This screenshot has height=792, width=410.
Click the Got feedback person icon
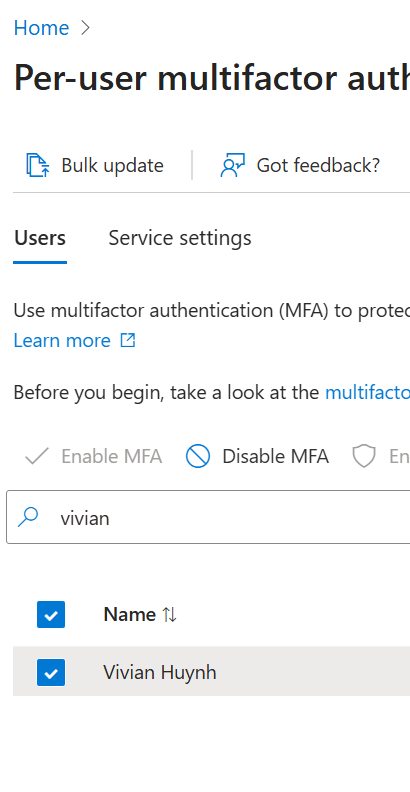(x=232, y=165)
